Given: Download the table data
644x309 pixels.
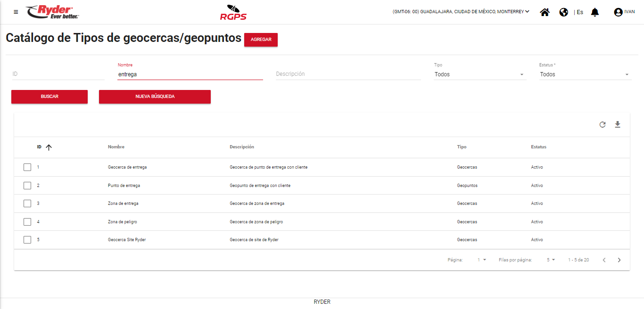Looking at the screenshot, I should click(618, 125).
